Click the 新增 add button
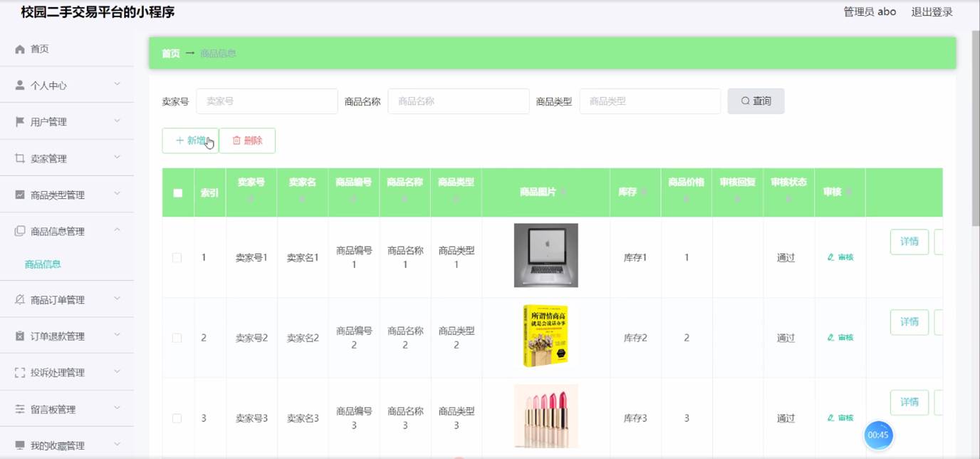Image resolution: width=980 pixels, height=459 pixels. pos(190,140)
